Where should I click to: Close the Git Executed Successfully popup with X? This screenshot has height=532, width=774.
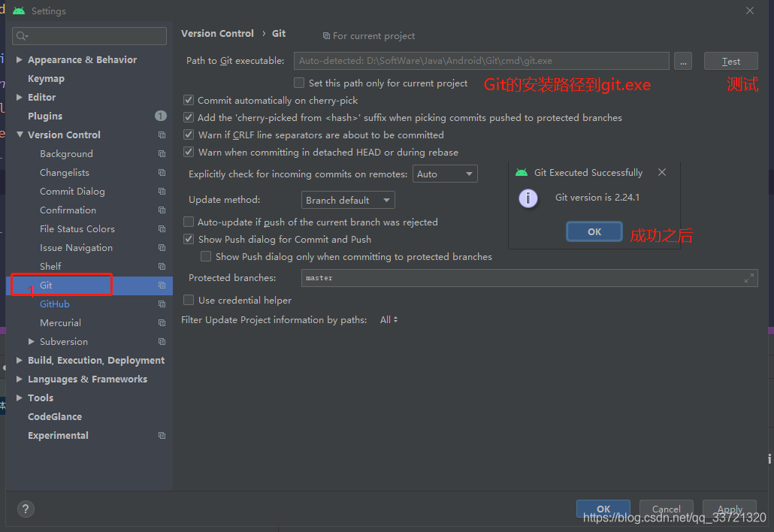coord(662,172)
